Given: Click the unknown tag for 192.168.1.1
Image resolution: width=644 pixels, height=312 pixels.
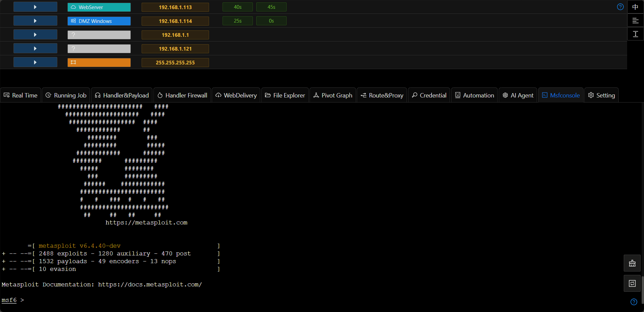Looking at the screenshot, I should (99, 35).
